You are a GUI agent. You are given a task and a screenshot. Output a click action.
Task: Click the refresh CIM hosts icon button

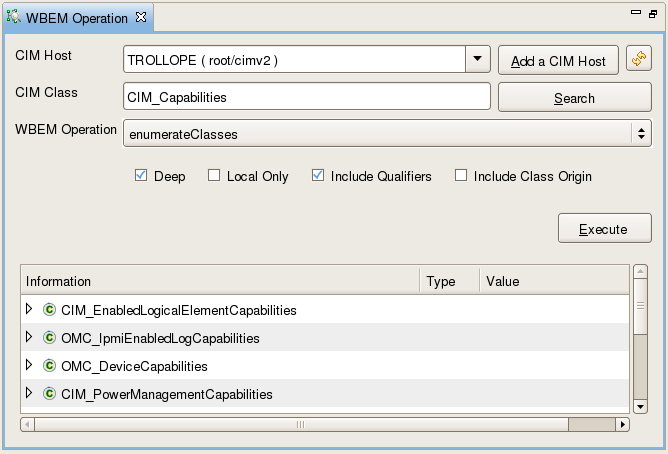pyautogui.click(x=639, y=59)
